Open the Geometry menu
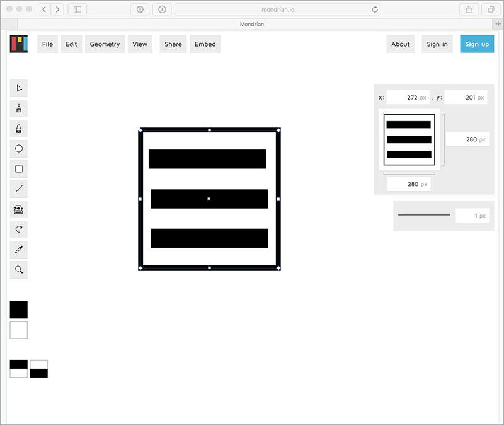This screenshot has height=425, width=504. pyautogui.click(x=105, y=44)
